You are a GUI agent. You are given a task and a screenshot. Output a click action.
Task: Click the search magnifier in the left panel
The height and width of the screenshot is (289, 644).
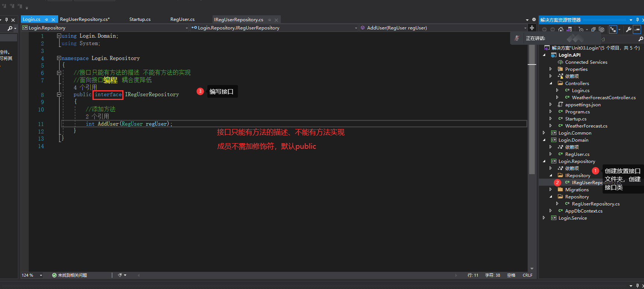pyautogui.click(x=10, y=28)
